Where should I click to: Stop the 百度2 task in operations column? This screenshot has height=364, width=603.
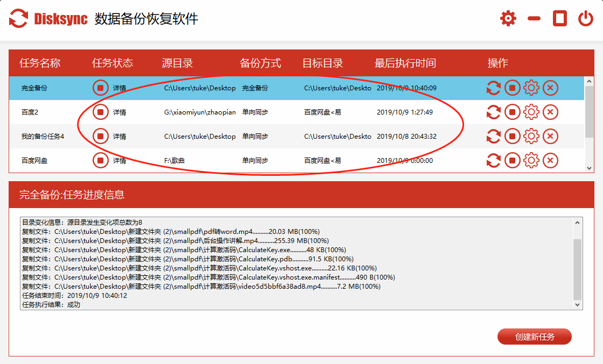(x=512, y=112)
